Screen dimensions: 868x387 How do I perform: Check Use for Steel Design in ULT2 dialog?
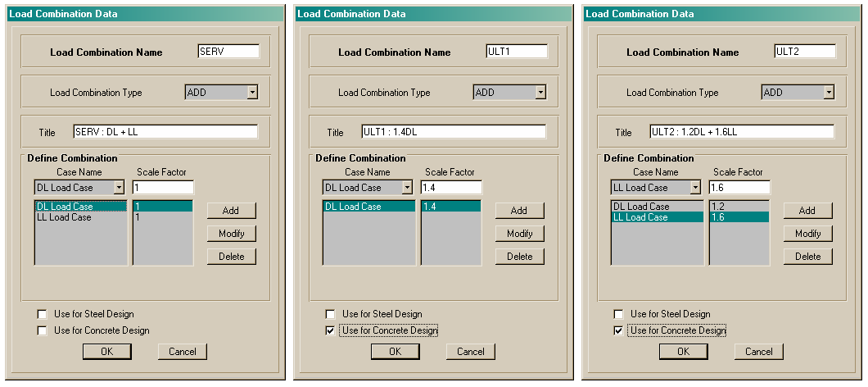pos(619,314)
